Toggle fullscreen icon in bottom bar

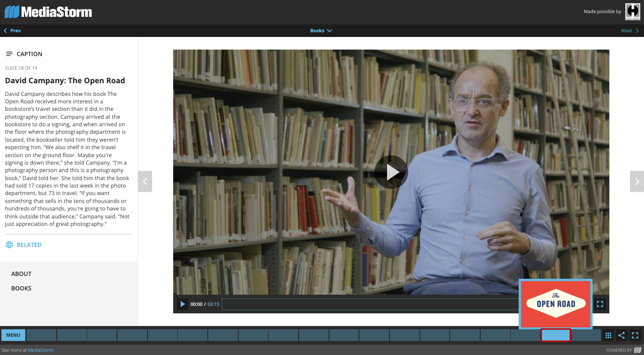point(635,335)
